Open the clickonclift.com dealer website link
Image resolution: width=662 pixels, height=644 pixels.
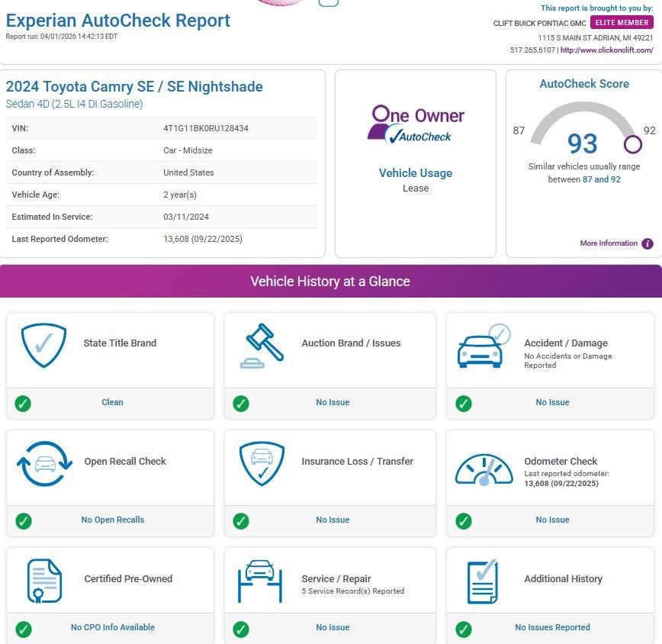pos(607,50)
